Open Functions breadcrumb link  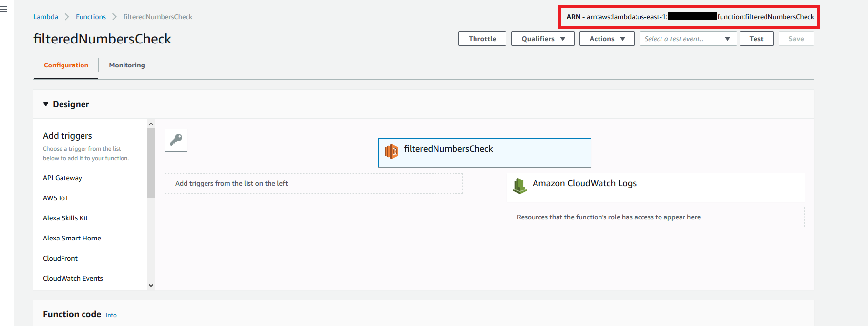click(91, 17)
